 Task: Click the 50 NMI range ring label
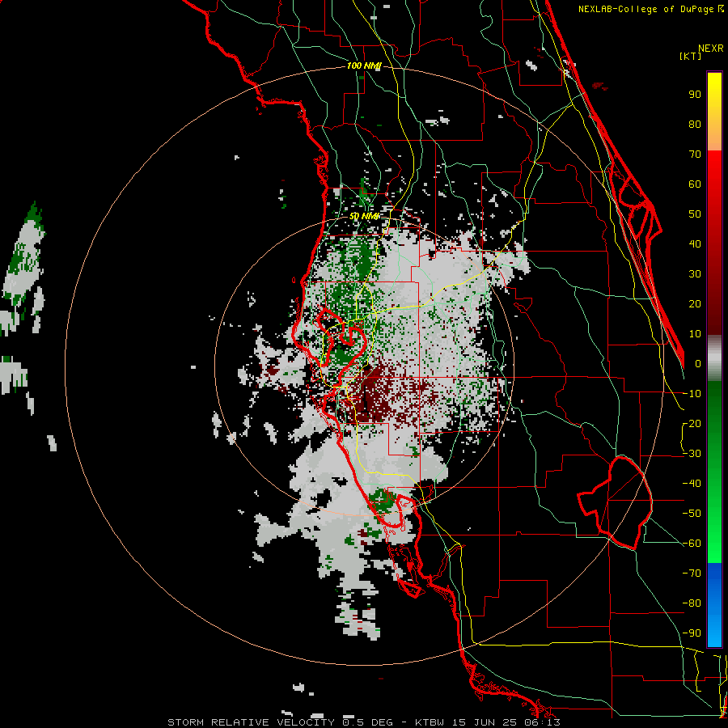pyautogui.click(x=363, y=216)
